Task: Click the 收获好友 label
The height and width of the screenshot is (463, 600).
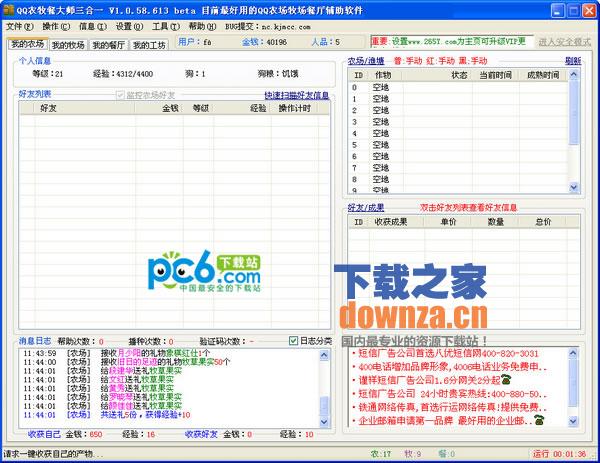Action: 201,434
